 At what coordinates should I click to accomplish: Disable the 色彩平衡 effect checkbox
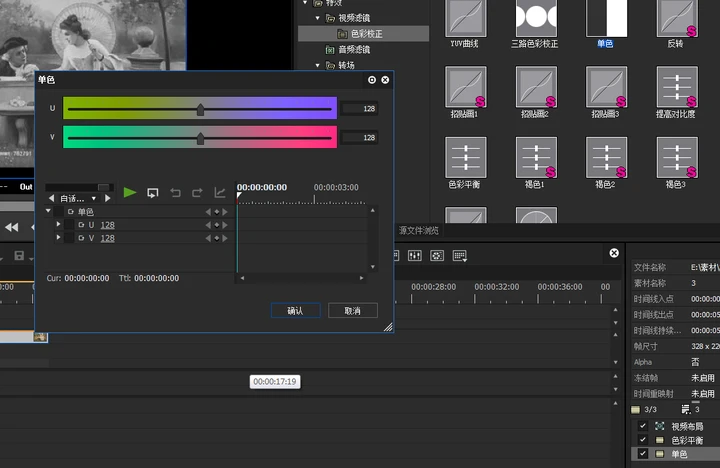643,440
